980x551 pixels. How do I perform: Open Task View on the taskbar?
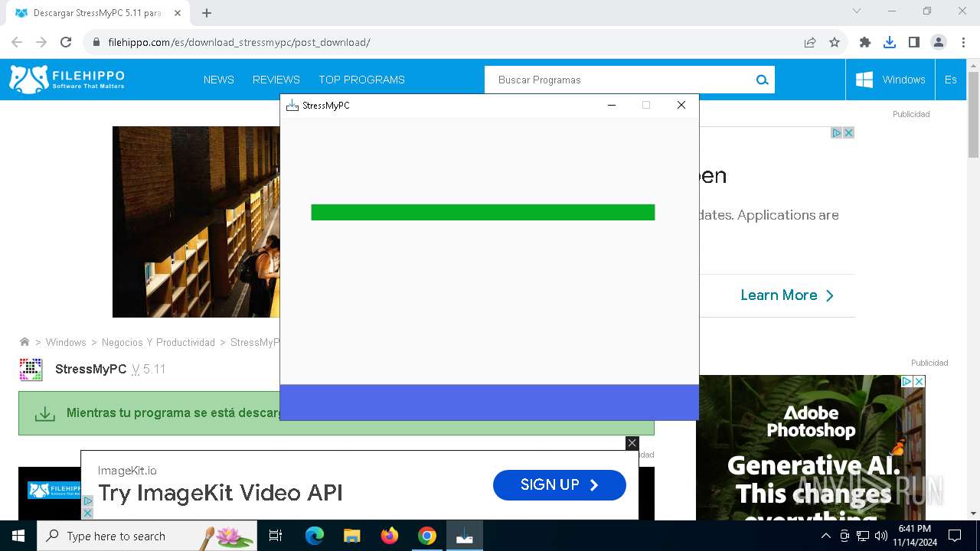click(276, 536)
